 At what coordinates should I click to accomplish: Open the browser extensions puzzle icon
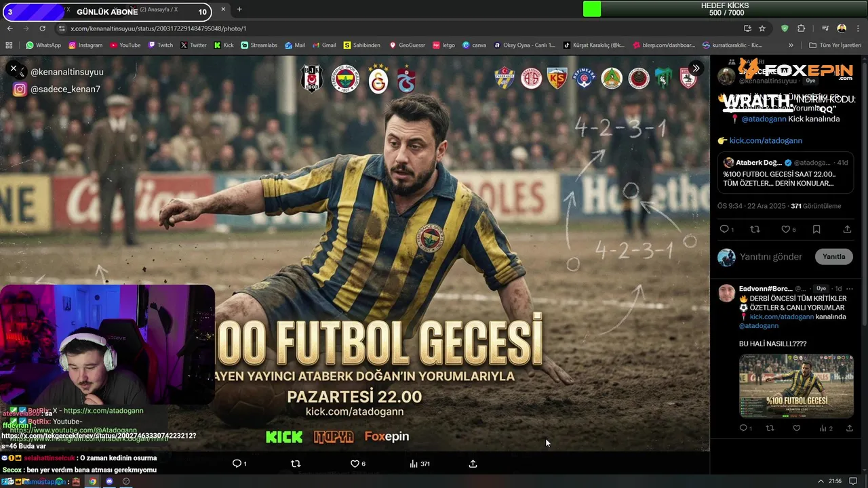[801, 28]
